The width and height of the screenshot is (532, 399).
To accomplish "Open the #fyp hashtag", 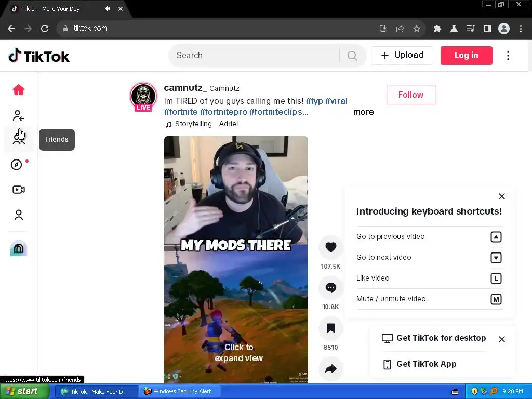I will [314, 101].
